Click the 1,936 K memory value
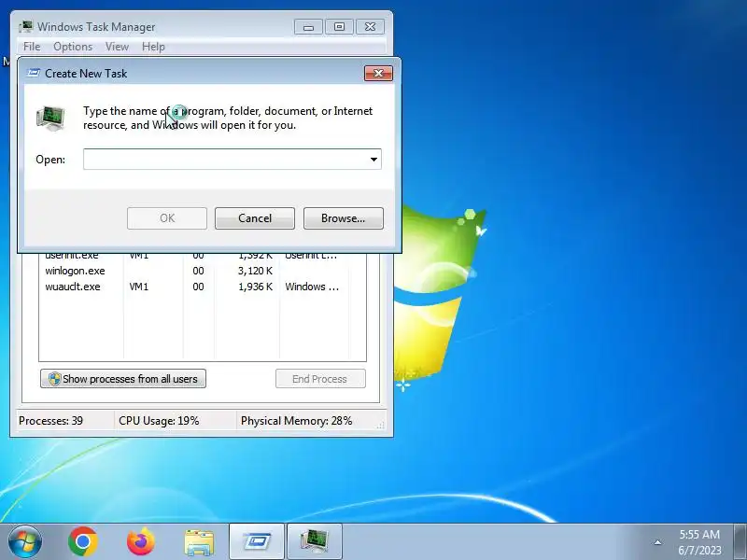The width and height of the screenshot is (747, 560). (x=255, y=287)
